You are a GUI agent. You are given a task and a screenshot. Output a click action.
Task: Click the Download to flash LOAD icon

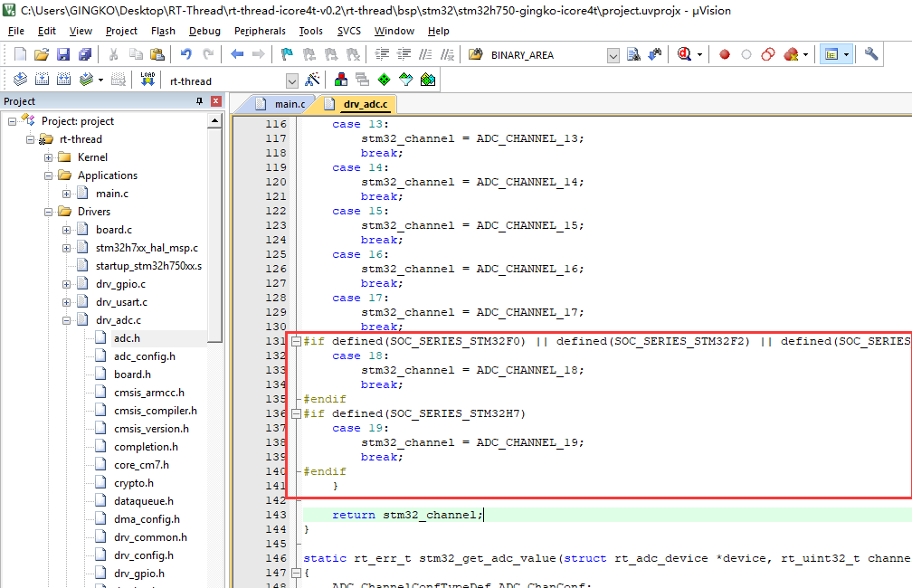pos(147,80)
